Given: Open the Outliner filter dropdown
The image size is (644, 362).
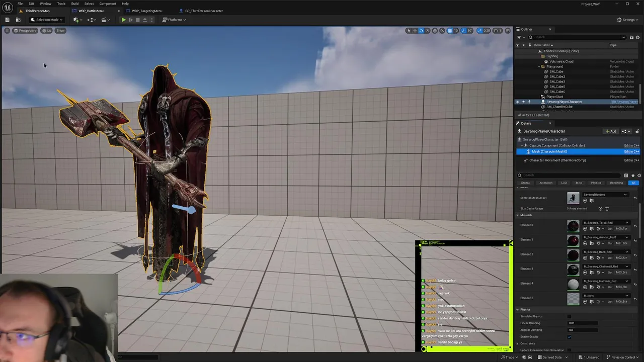Looking at the screenshot, I should (521, 37).
